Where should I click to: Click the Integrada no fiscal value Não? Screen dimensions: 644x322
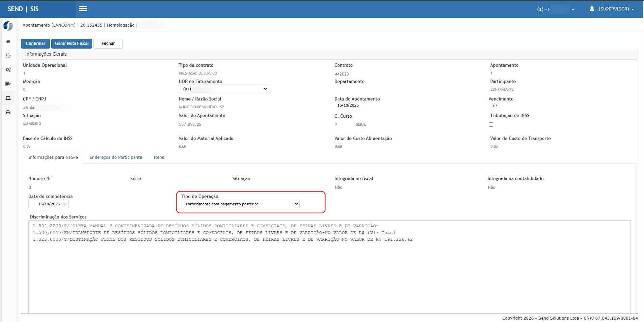339,187
